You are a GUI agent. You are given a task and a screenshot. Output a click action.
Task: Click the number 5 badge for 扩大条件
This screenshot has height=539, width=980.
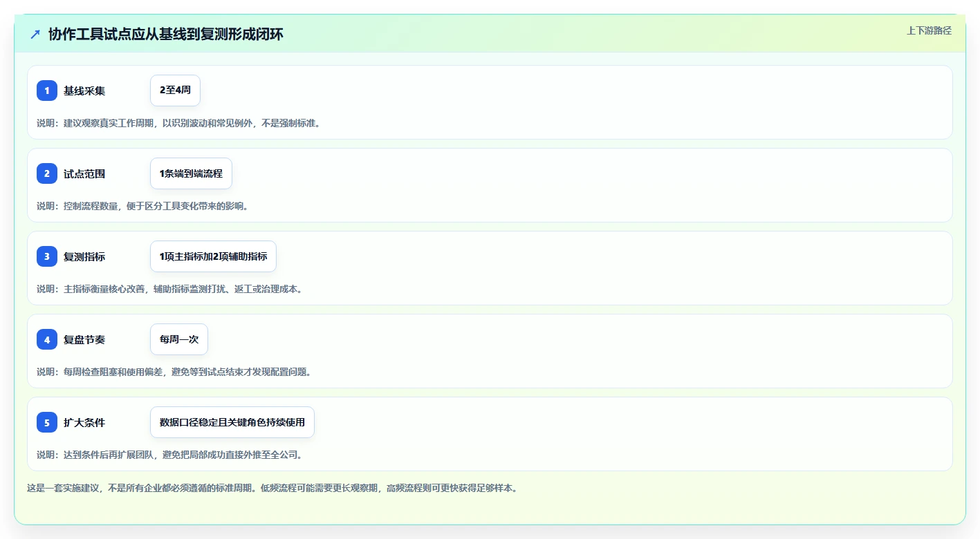pos(47,422)
